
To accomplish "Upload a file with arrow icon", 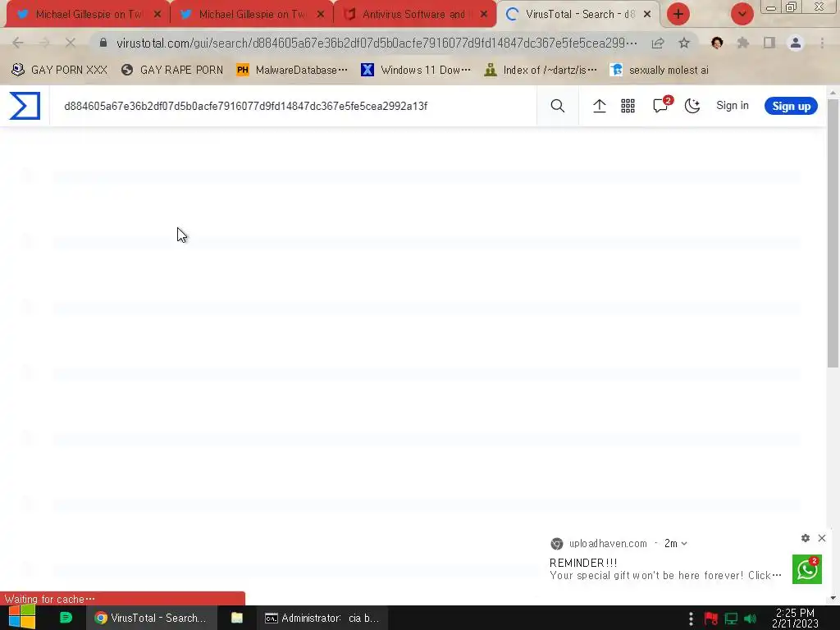I will coord(600,106).
